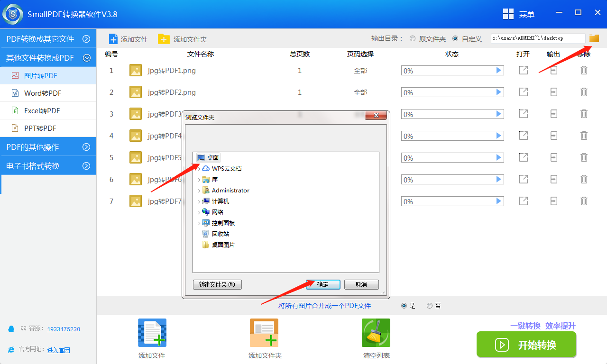Click the output folder browse icon
Viewport: 607px width, 364px height.
coord(594,38)
